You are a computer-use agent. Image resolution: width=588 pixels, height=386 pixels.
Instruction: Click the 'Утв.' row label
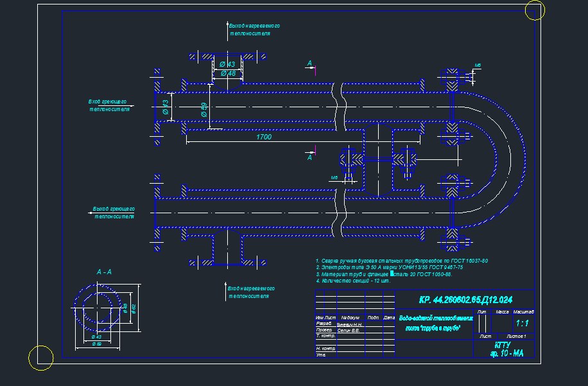coord(320,355)
